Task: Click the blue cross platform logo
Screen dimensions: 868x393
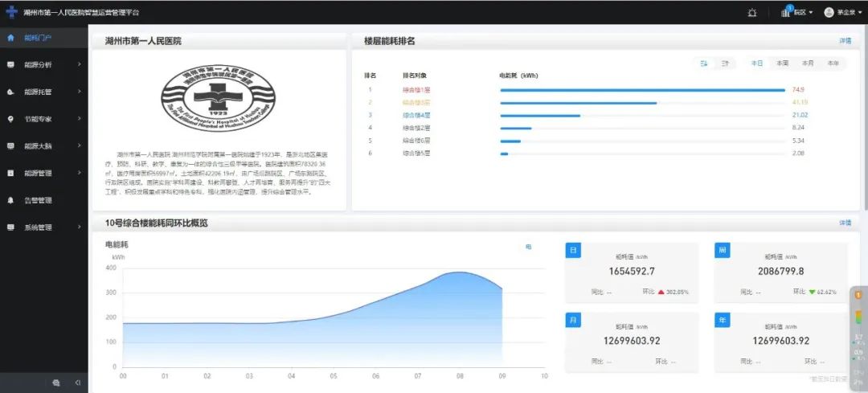Action: pos(11,12)
